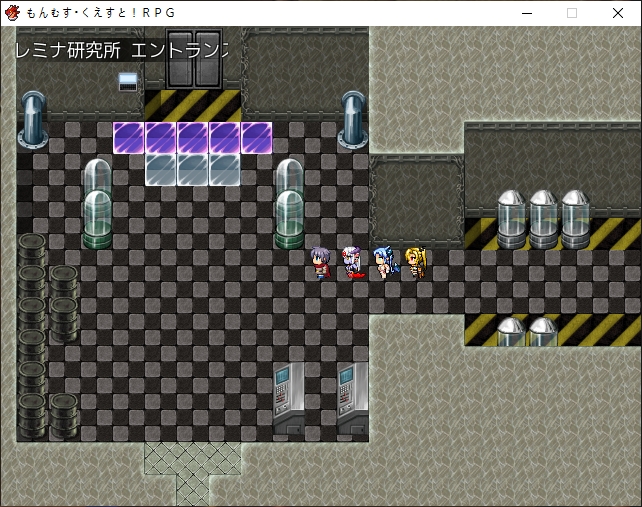Click the first silver-capped glass tank

tap(511, 220)
